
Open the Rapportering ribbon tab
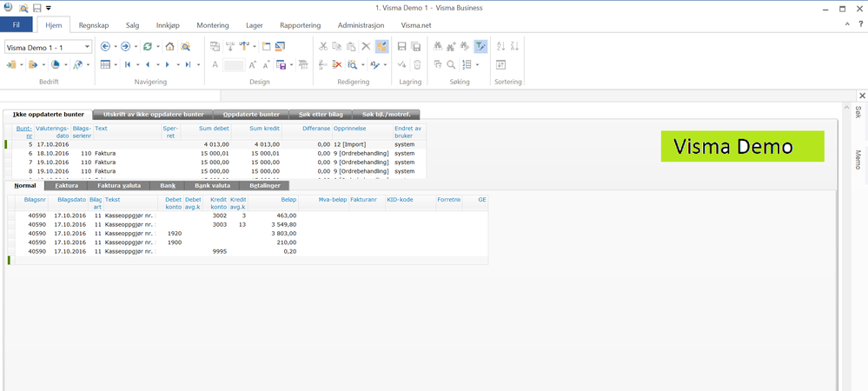click(300, 25)
